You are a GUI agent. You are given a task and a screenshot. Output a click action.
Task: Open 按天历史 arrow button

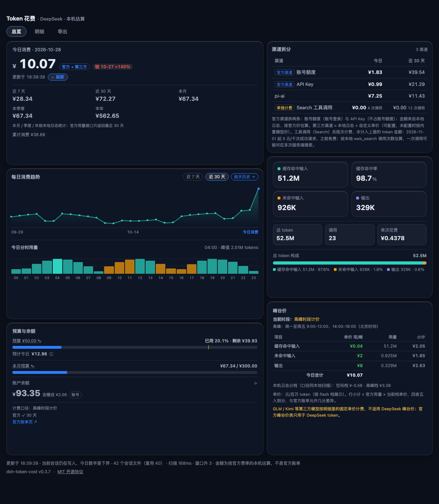point(245,177)
